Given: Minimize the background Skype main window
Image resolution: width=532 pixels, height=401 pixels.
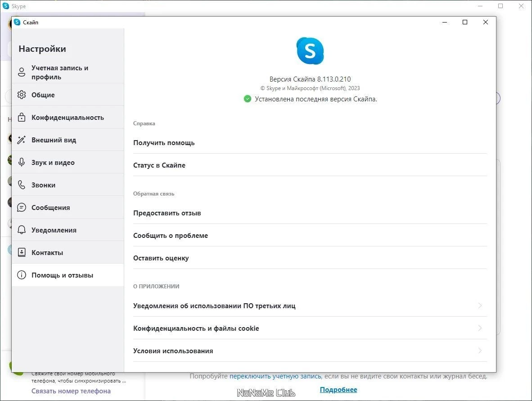Looking at the screenshot, I should point(480,6).
